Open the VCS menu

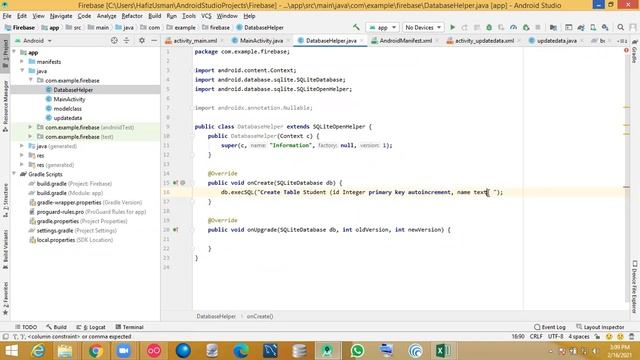206,16
